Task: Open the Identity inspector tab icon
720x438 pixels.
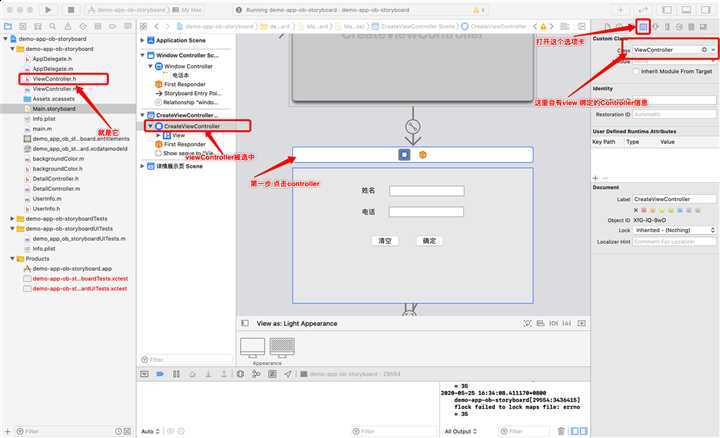Action: pyautogui.click(x=643, y=27)
